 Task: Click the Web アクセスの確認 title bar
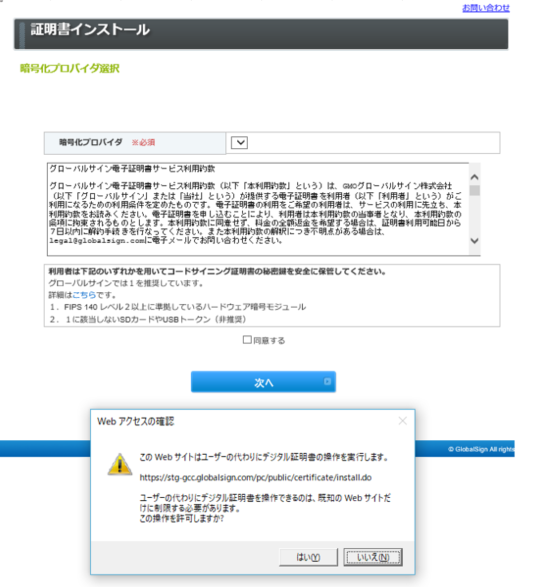243,422
